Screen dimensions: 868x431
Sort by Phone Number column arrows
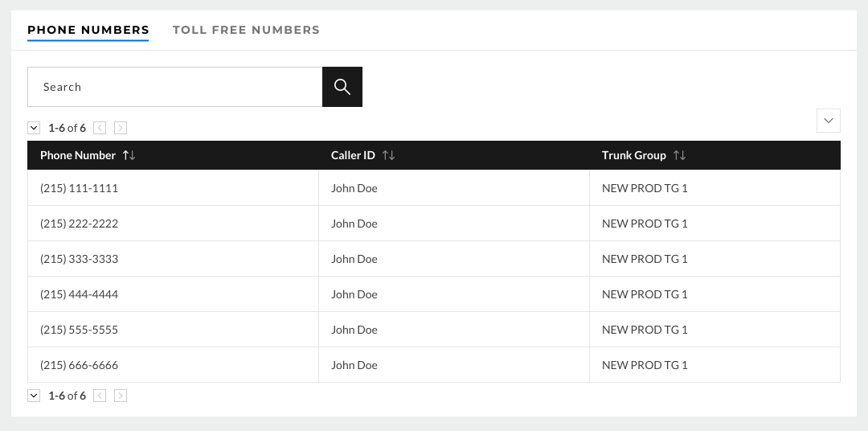[129, 156]
